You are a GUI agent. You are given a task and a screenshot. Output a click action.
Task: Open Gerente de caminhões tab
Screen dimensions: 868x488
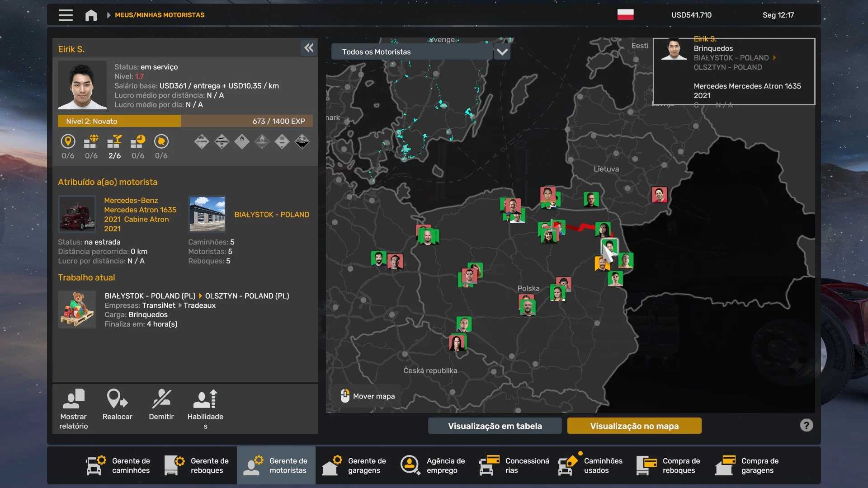coord(118,465)
